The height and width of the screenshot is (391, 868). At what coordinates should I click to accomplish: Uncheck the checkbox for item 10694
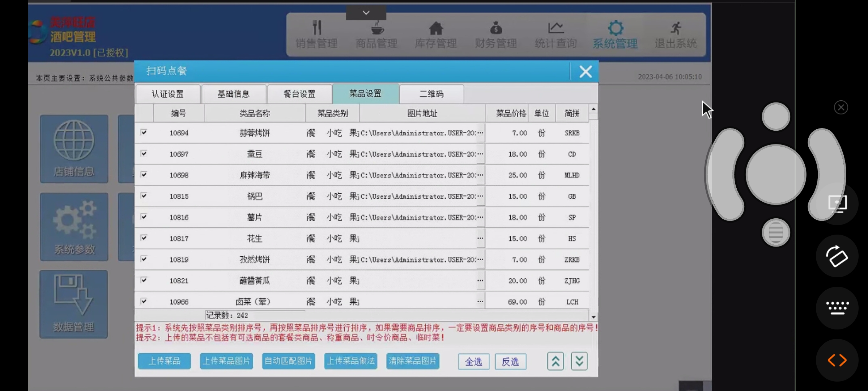tap(144, 133)
